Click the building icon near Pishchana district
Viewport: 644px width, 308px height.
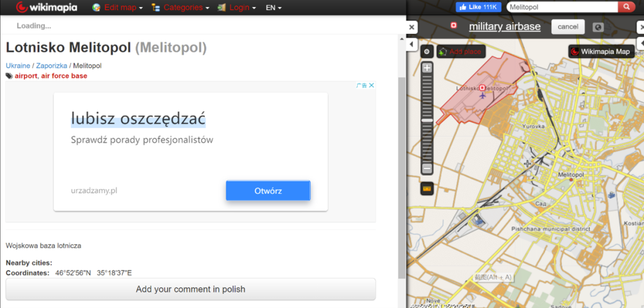pyautogui.click(x=478, y=220)
